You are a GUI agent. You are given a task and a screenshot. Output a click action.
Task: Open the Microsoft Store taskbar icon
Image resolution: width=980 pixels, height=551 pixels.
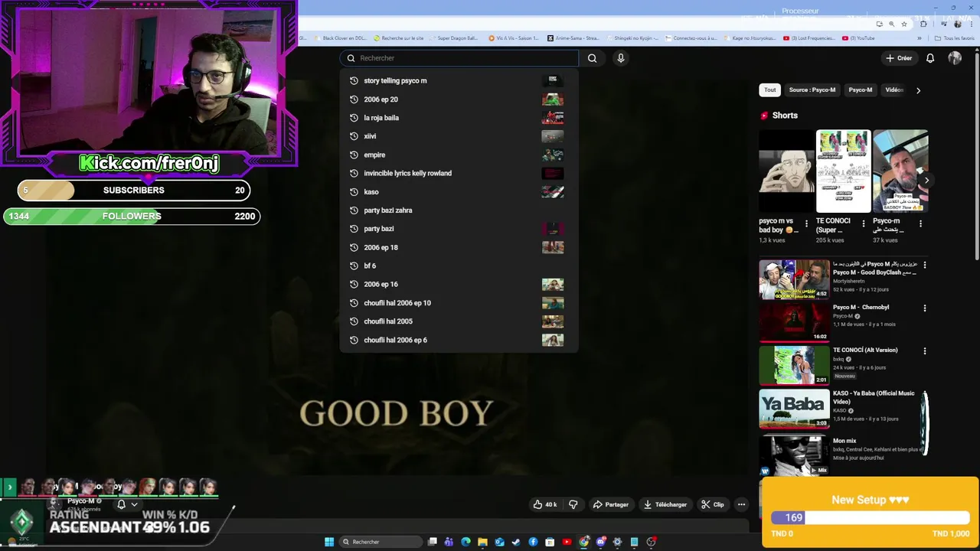(550, 542)
